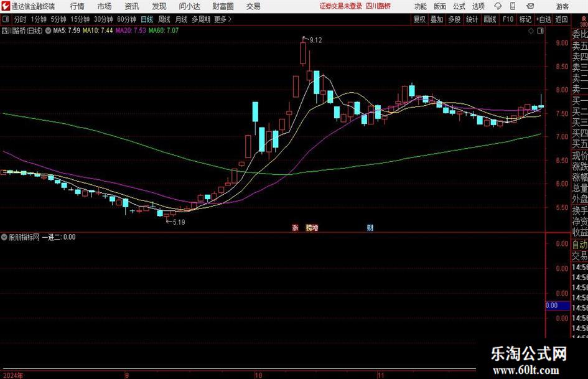The width and height of the screenshot is (588, 379).
Task: Click the 叠加 overlay button
Action: pyautogui.click(x=437, y=19)
